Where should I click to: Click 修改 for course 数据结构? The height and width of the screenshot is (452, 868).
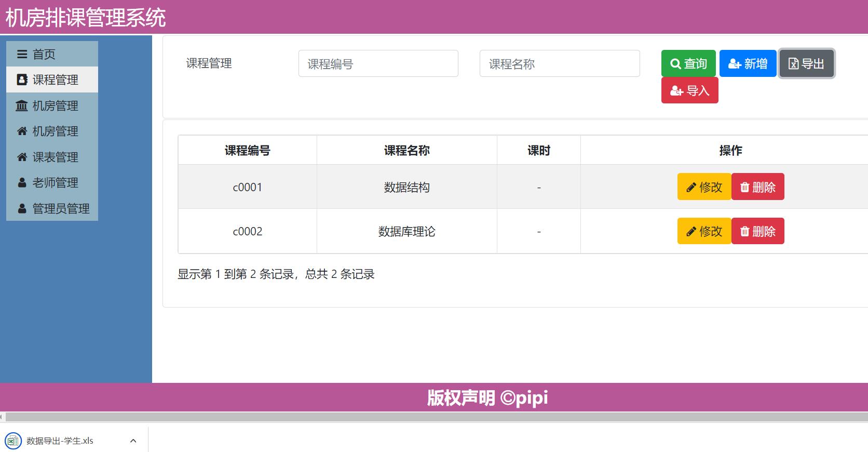click(x=704, y=187)
